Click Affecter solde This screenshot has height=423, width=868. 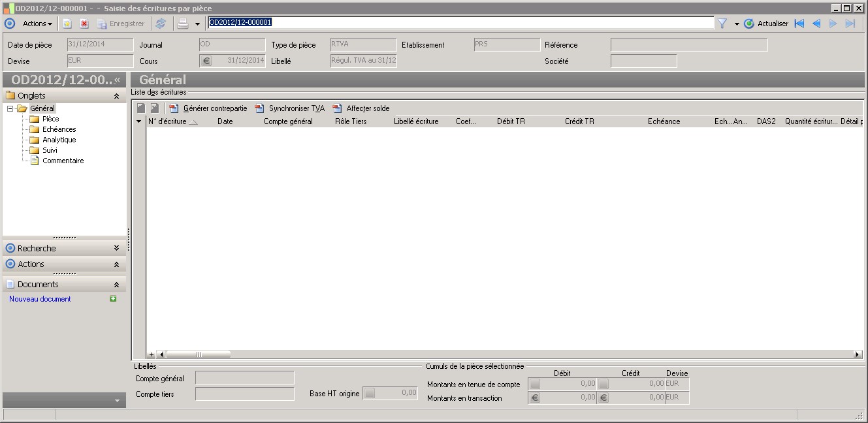361,108
